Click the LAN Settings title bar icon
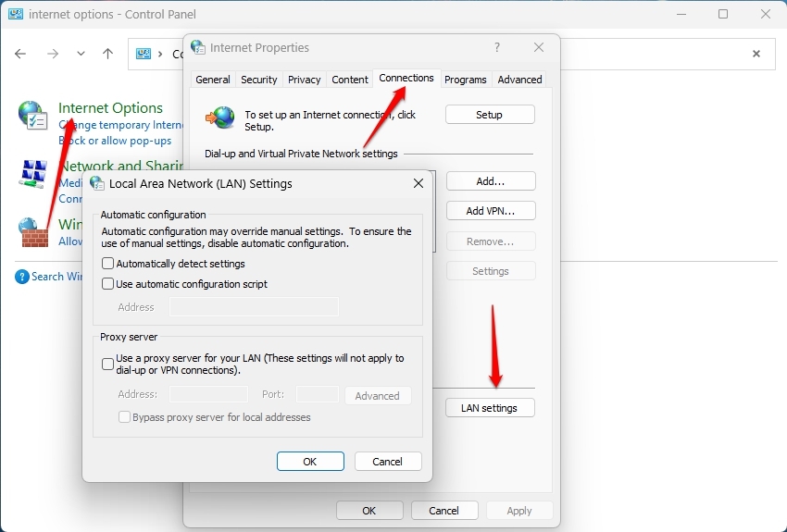Image resolution: width=787 pixels, height=532 pixels. coord(97,183)
